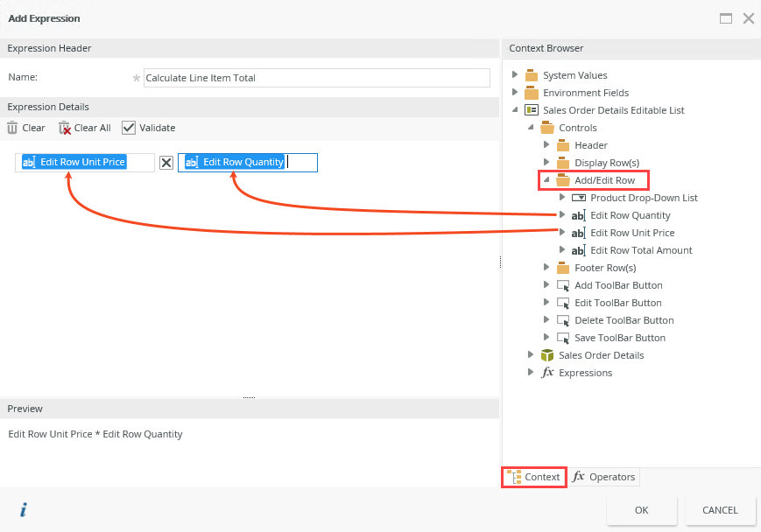Expand the System Values node
The height and width of the screenshot is (532, 761).
tap(516, 75)
